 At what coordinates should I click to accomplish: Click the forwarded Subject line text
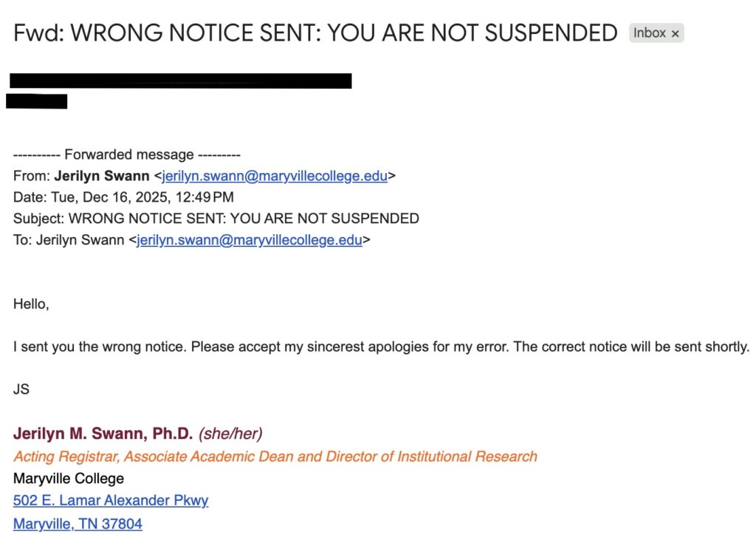tap(216, 218)
